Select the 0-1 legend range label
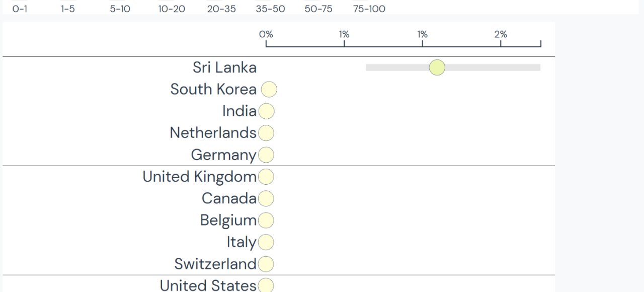644x292 pixels. tap(20, 9)
